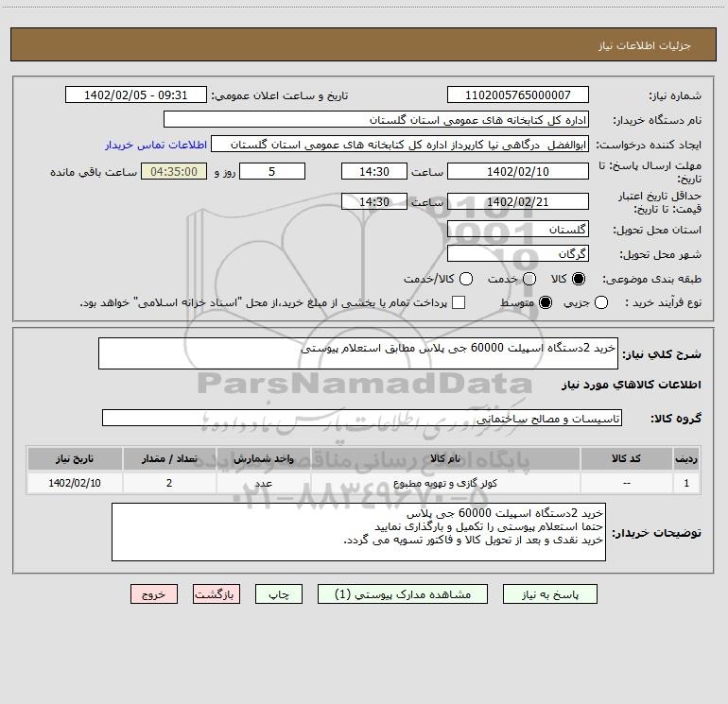Click the شماره نیاز field 1102005765000007
Viewport: 728px width, 704px height.
pyautogui.click(x=518, y=94)
